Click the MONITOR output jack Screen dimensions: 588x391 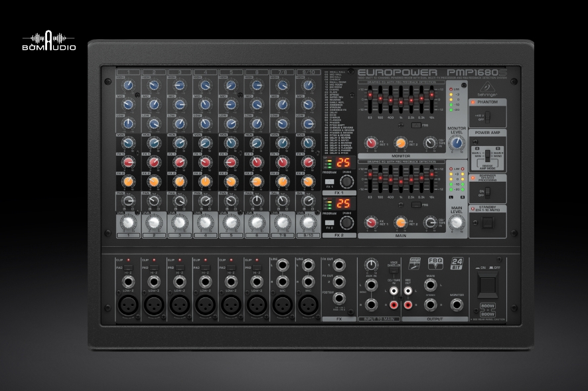coord(457,304)
